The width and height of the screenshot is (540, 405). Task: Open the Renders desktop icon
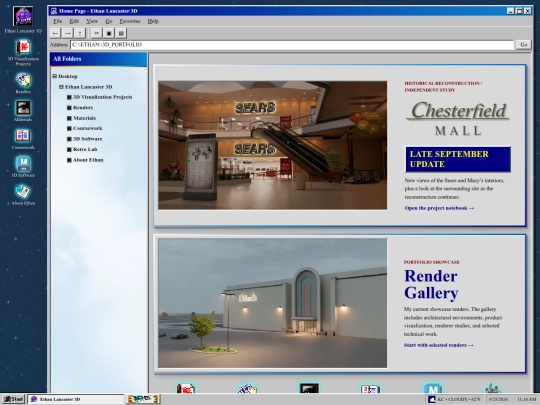click(23, 83)
